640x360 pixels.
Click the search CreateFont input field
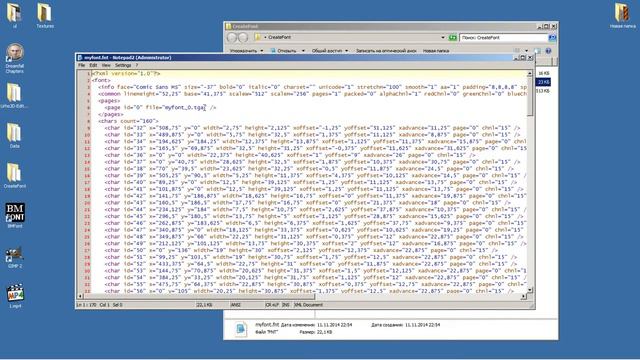pyautogui.click(x=504, y=38)
